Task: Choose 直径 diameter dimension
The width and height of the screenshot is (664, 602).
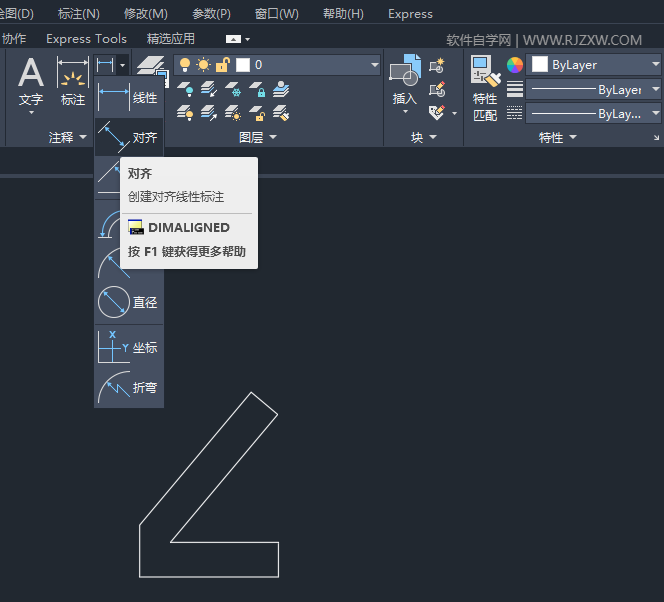Action: (x=129, y=302)
